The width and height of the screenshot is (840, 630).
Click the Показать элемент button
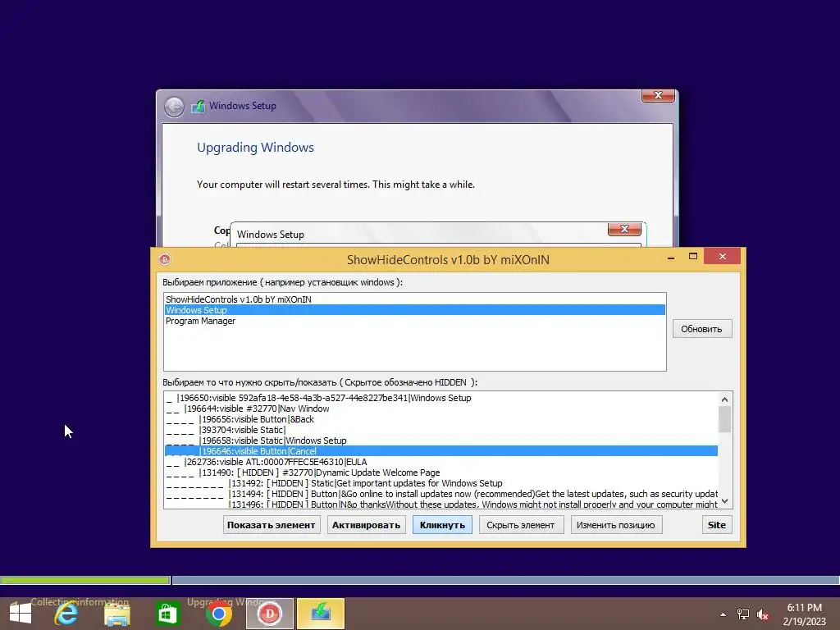[271, 525]
